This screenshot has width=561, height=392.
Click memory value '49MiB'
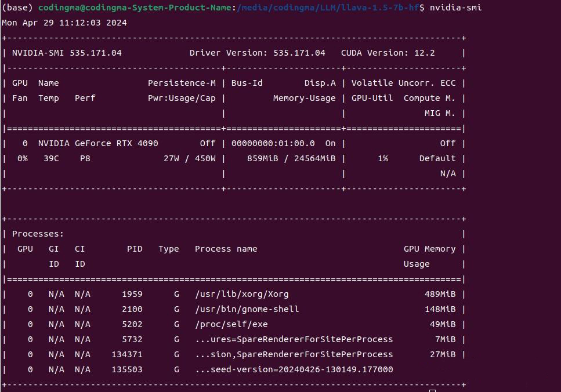pos(443,324)
